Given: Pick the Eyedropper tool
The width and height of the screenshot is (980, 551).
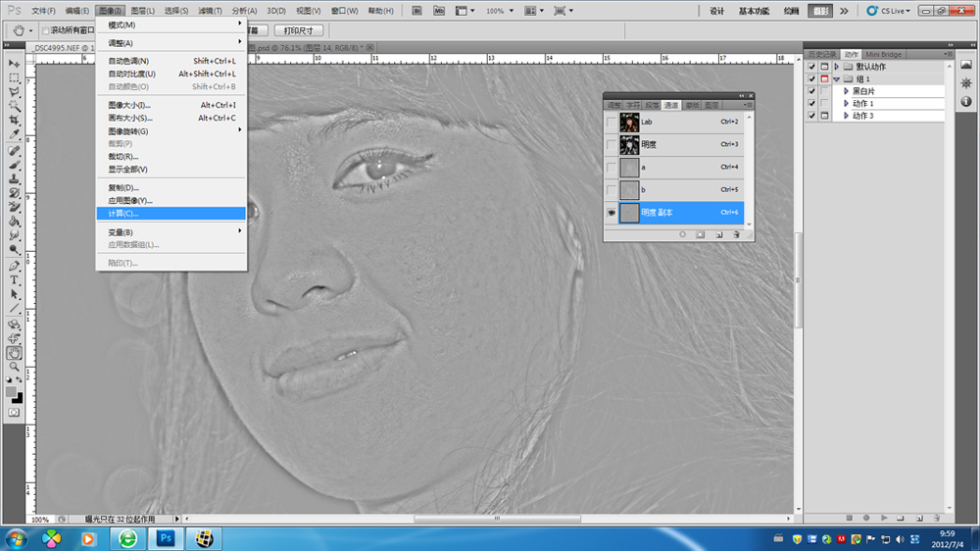Looking at the screenshot, I should (15, 133).
